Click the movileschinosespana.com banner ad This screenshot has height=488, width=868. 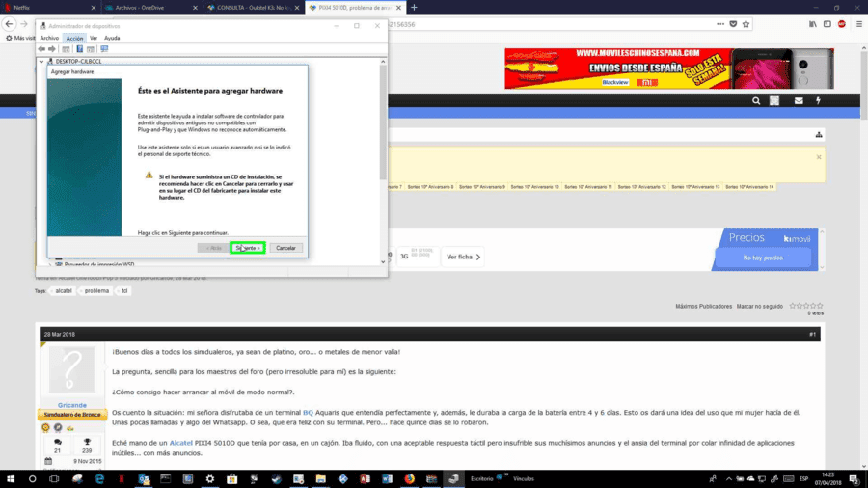click(668, 68)
